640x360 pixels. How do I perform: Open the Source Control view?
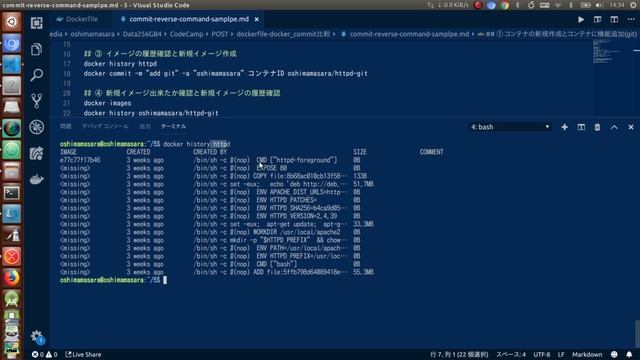click(x=36, y=101)
